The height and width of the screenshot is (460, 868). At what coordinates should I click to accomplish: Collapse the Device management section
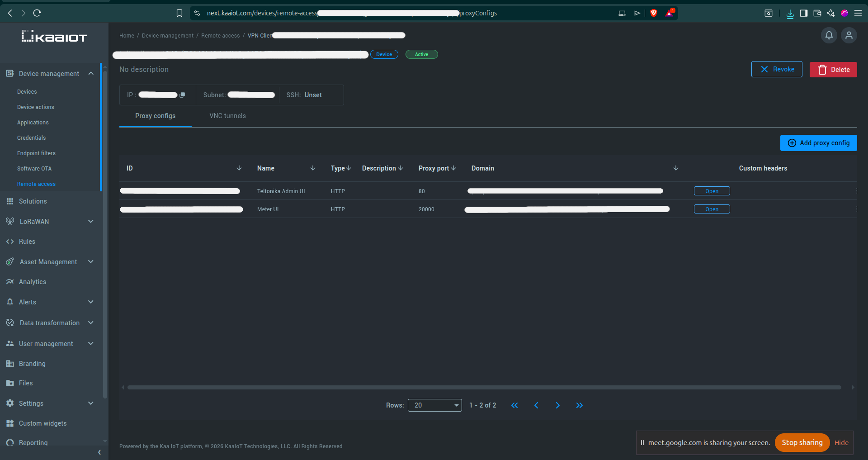tap(91, 73)
